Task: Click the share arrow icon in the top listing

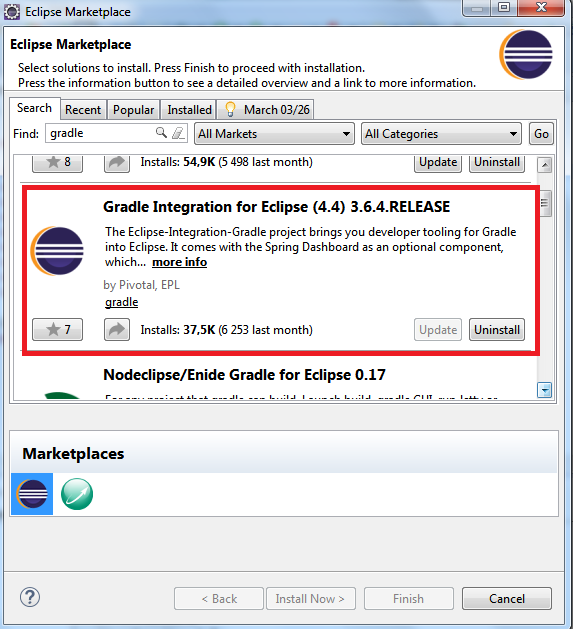Action: point(117,163)
